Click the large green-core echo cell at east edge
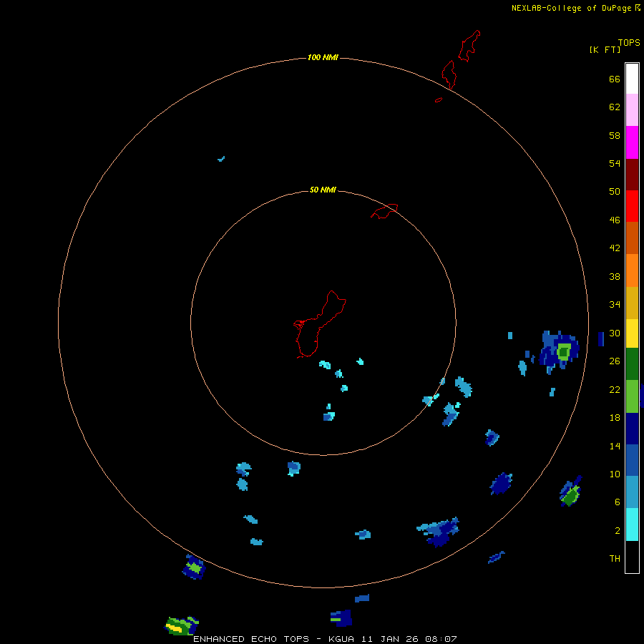Image resolution: width=644 pixels, height=644 pixels. (x=560, y=351)
